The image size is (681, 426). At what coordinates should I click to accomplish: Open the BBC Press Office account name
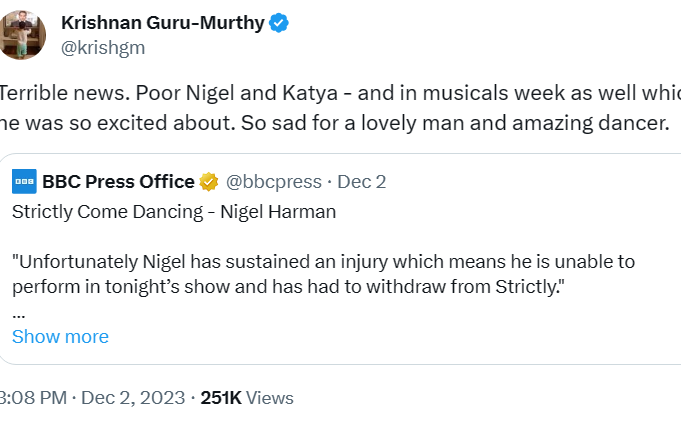pyautogui.click(x=118, y=181)
